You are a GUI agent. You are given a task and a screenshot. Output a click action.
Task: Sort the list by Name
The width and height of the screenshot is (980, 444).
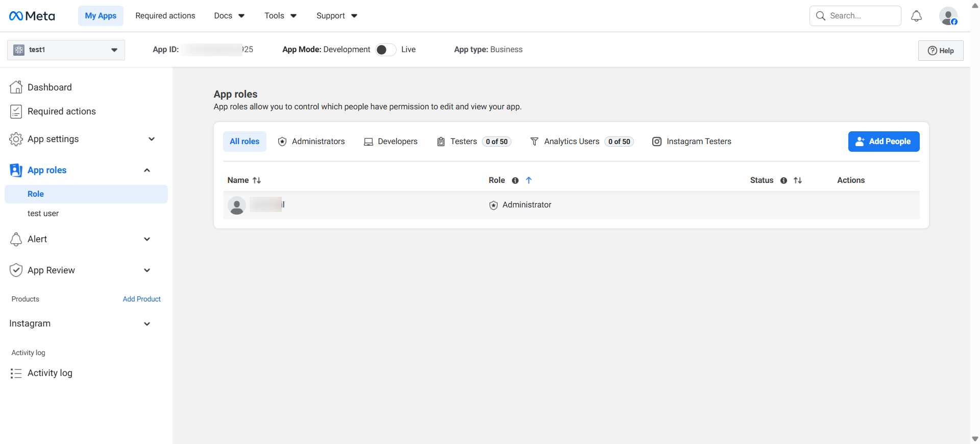pyautogui.click(x=257, y=180)
